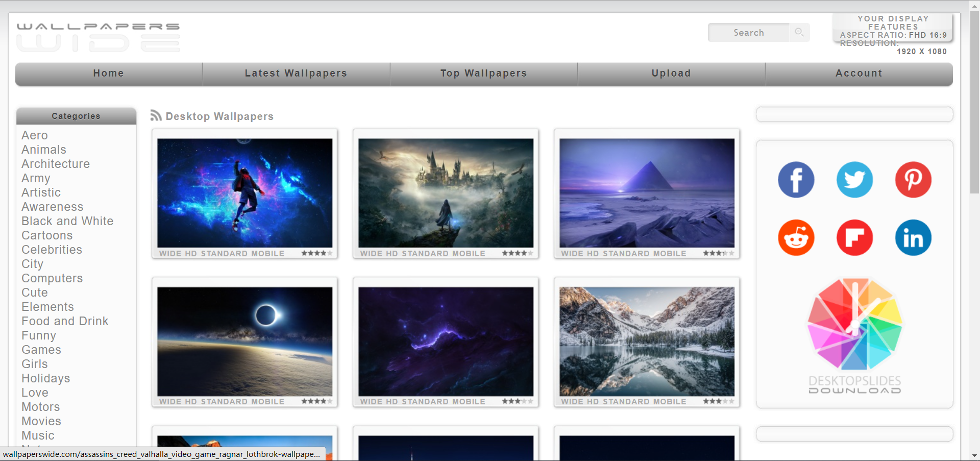Viewport: 980px width, 461px height.
Task: Open the Awareness category
Action: (52, 207)
